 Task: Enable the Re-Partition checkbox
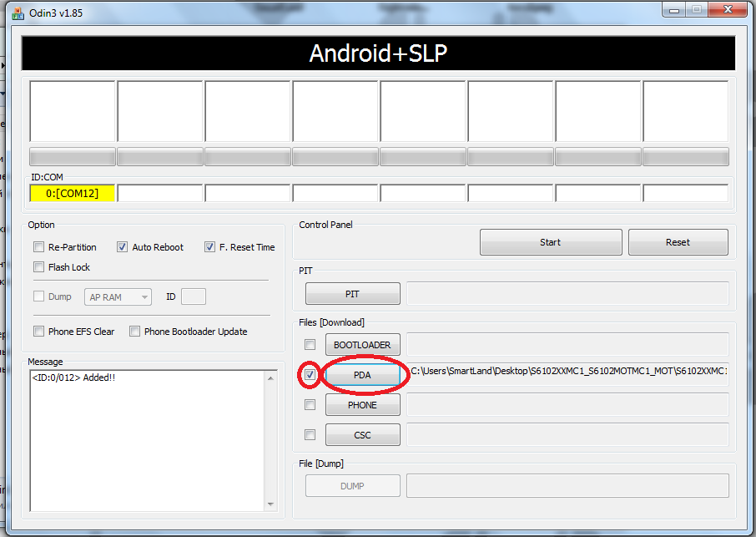coord(38,247)
